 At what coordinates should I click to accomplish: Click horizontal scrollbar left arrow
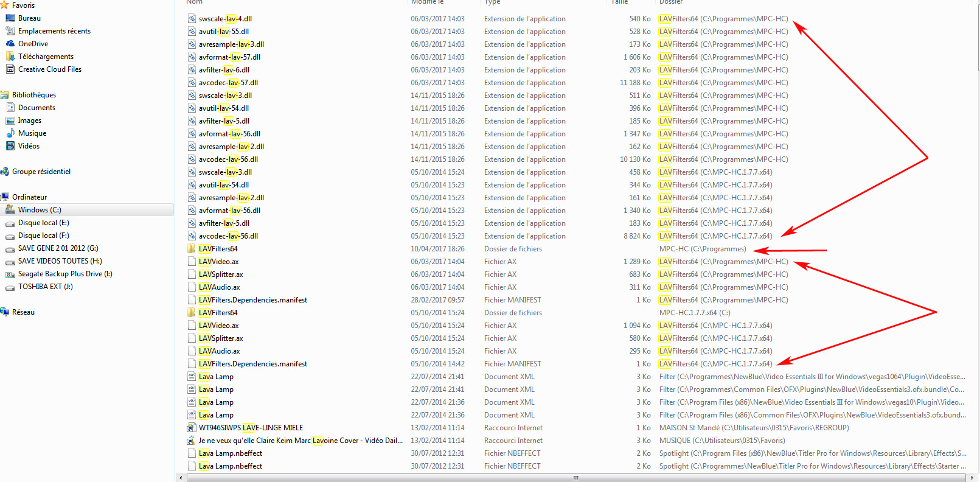coord(181,478)
